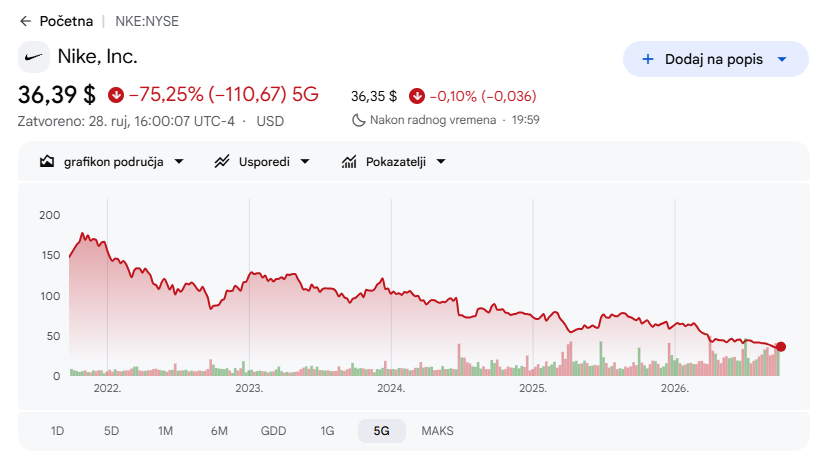This screenshot has height=457, width=828.
Task: Select the MAKS time range tab
Action: [437, 431]
